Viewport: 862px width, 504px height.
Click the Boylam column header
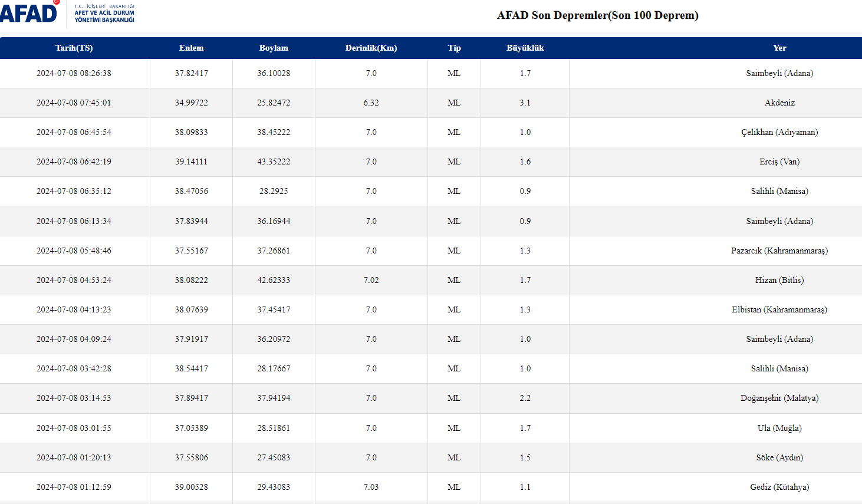274,48
